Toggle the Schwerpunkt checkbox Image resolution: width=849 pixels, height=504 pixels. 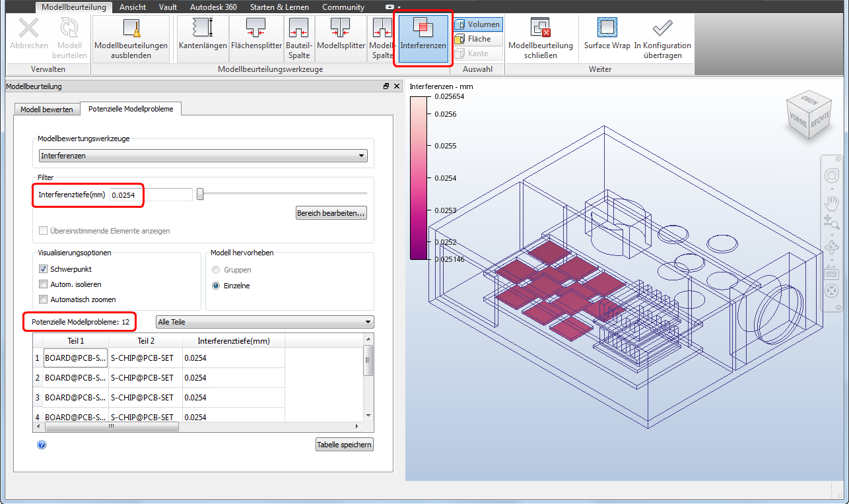[x=44, y=269]
